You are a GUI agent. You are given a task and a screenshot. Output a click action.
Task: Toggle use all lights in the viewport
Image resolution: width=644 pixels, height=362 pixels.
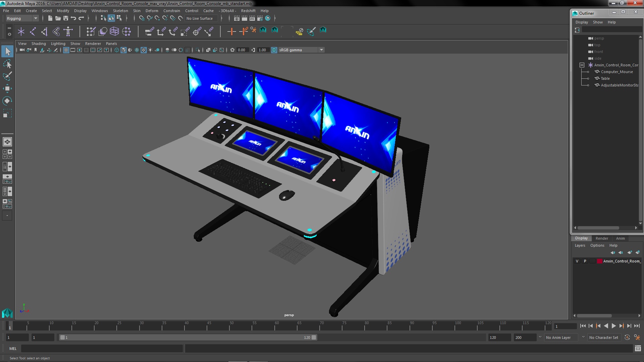(x=150, y=50)
